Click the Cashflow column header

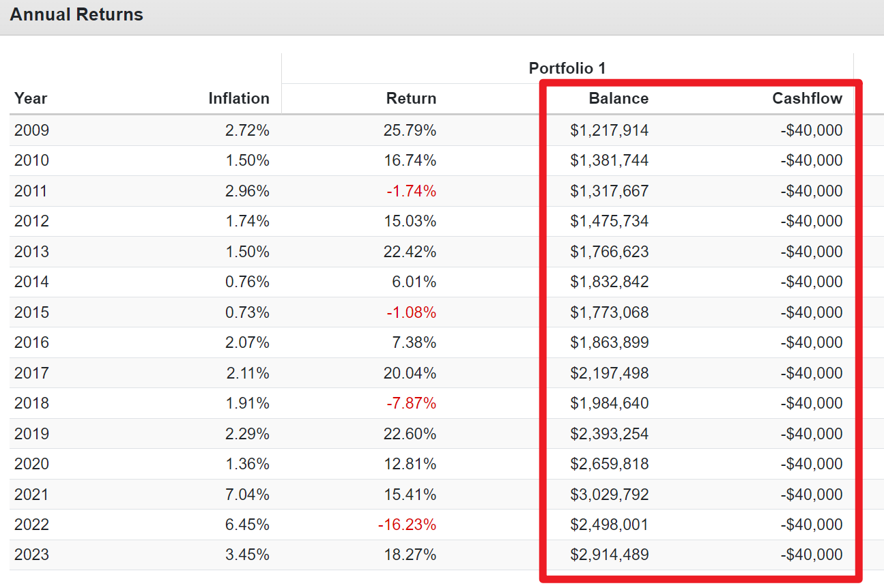pyautogui.click(x=807, y=98)
